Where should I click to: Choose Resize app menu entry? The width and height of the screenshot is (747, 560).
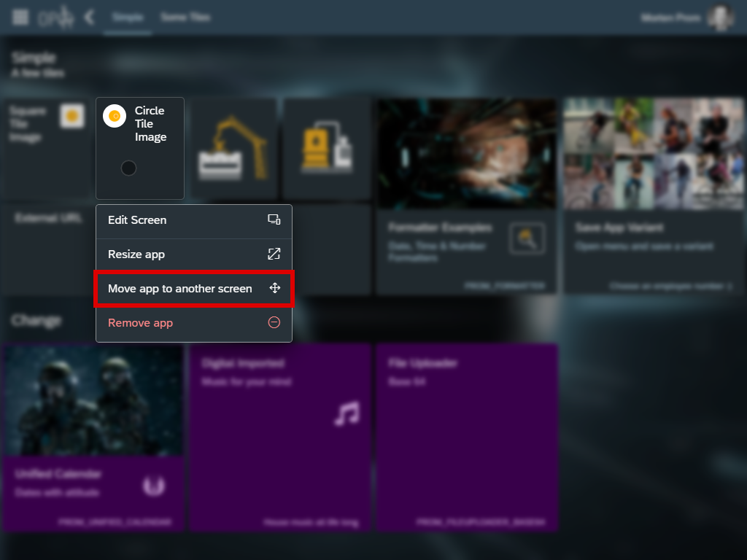coord(136,254)
